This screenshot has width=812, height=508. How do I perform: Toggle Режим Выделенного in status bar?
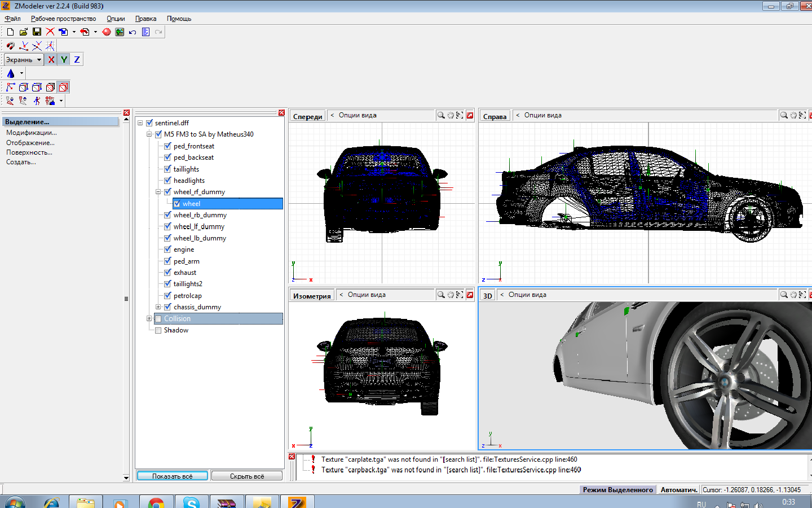tap(618, 490)
